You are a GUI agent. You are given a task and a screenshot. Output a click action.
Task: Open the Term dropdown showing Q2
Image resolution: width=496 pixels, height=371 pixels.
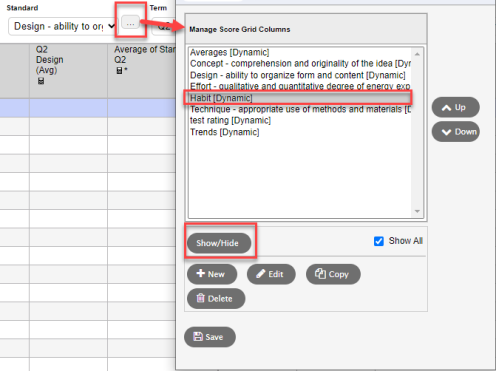[164, 27]
